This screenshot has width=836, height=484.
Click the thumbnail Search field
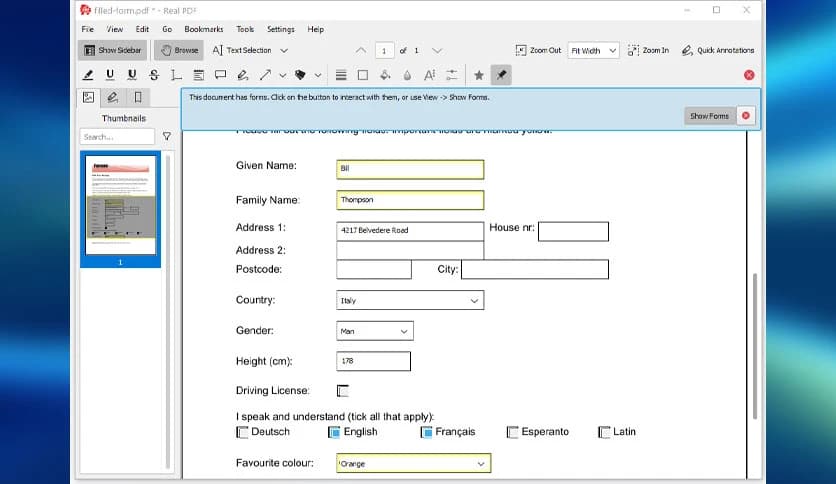pyautogui.click(x=117, y=137)
